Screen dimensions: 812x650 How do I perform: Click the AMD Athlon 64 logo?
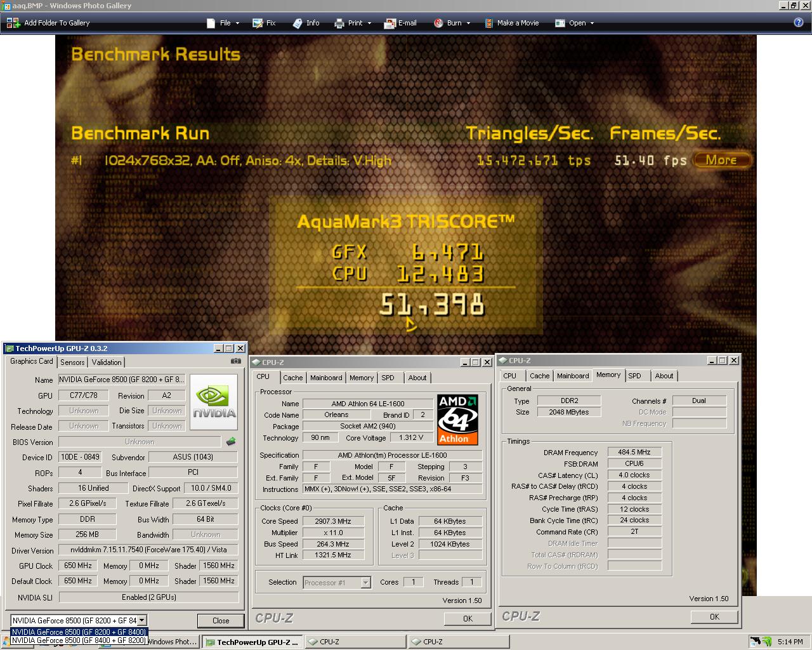pyautogui.click(x=457, y=420)
